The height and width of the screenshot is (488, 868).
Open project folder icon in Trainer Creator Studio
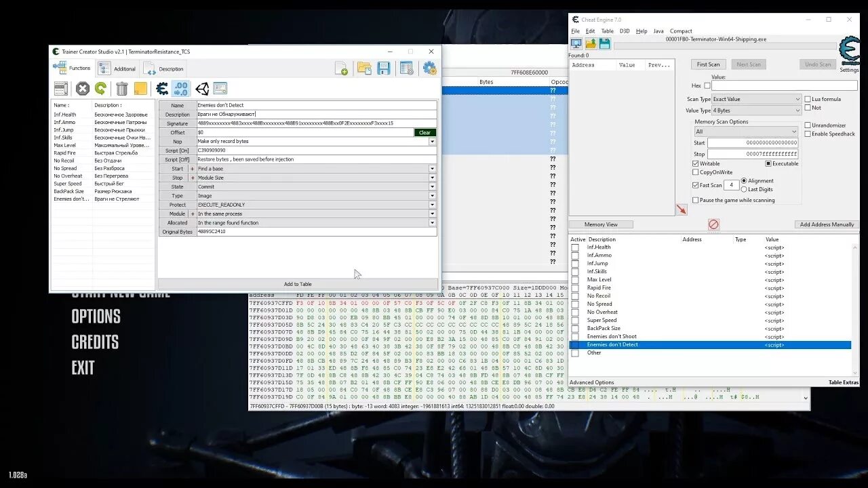click(364, 68)
